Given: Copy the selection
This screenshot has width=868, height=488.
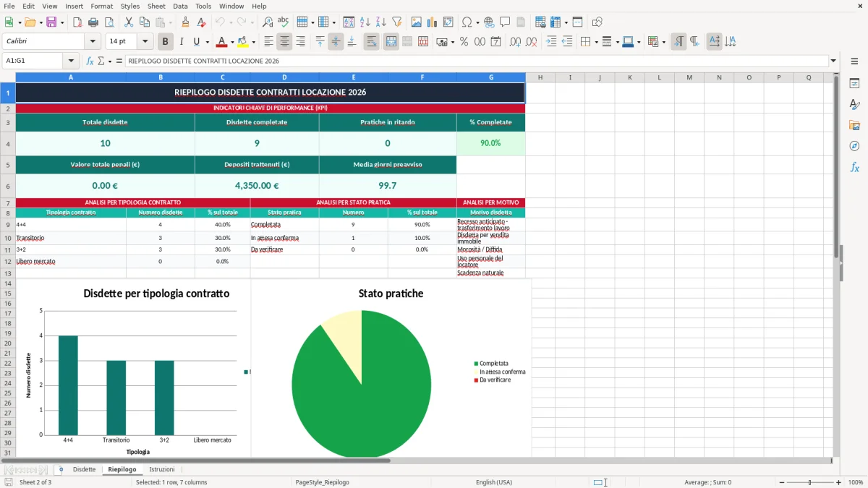Looking at the screenshot, I should coord(145,22).
